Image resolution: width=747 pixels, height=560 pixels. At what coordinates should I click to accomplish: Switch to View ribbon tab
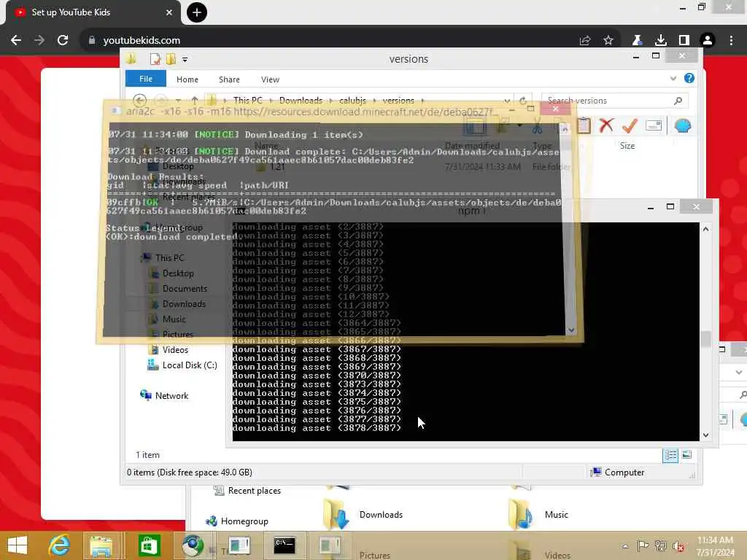click(270, 79)
